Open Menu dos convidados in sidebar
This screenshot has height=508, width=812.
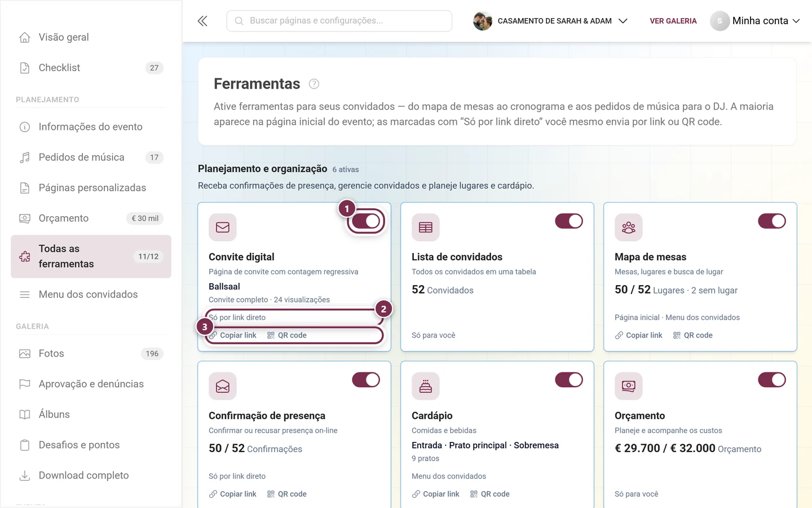coord(91,295)
